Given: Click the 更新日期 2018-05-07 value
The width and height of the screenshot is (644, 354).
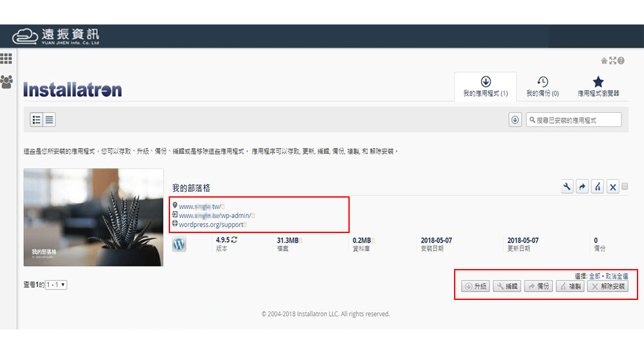Looking at the screenshot, I should (523, 240).
